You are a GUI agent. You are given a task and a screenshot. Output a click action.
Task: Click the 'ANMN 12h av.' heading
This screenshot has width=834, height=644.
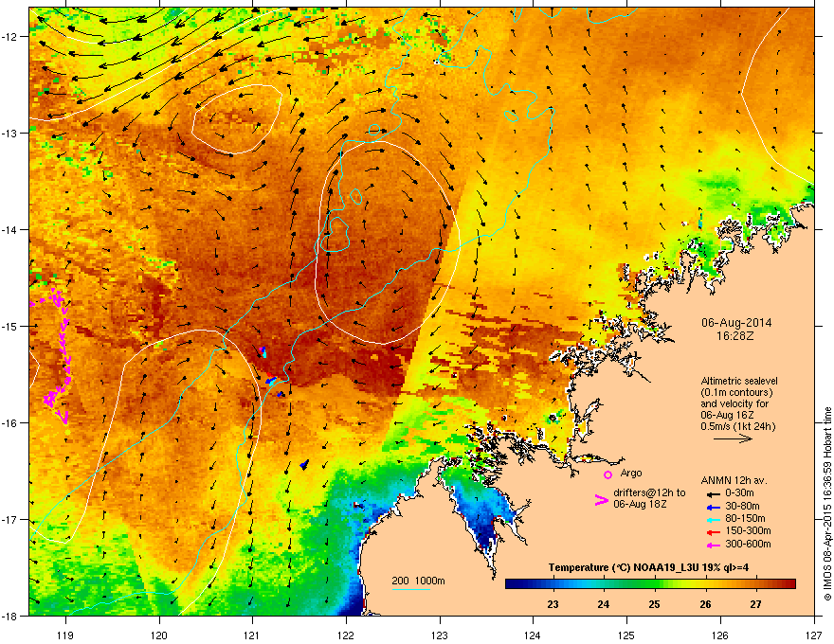pyautogui.click(x=734, y=480)
